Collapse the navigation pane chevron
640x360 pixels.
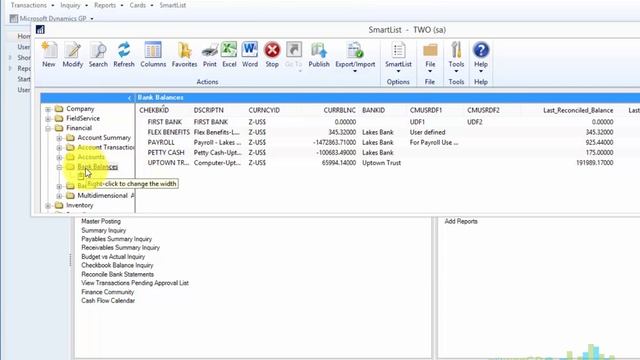click(129, 98)
